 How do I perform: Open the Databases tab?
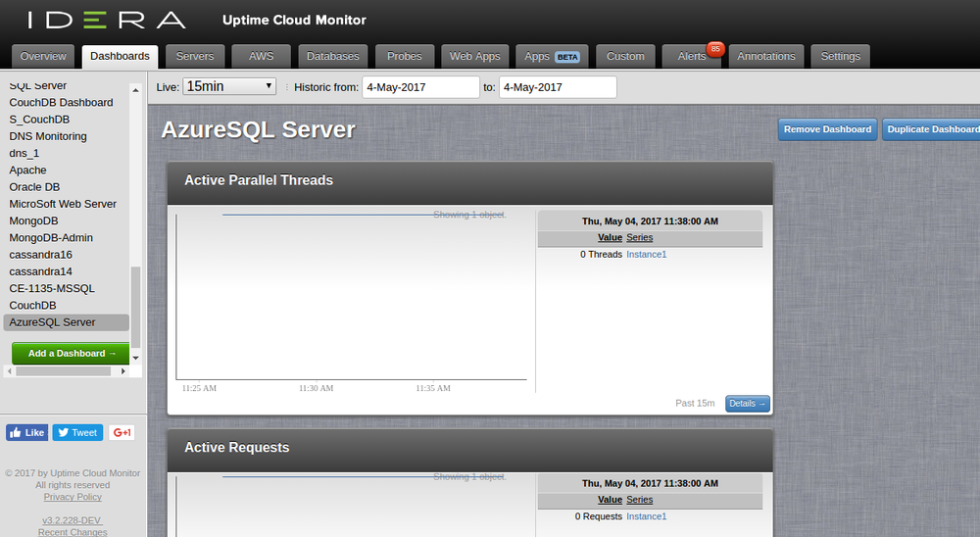click(333, 56)
